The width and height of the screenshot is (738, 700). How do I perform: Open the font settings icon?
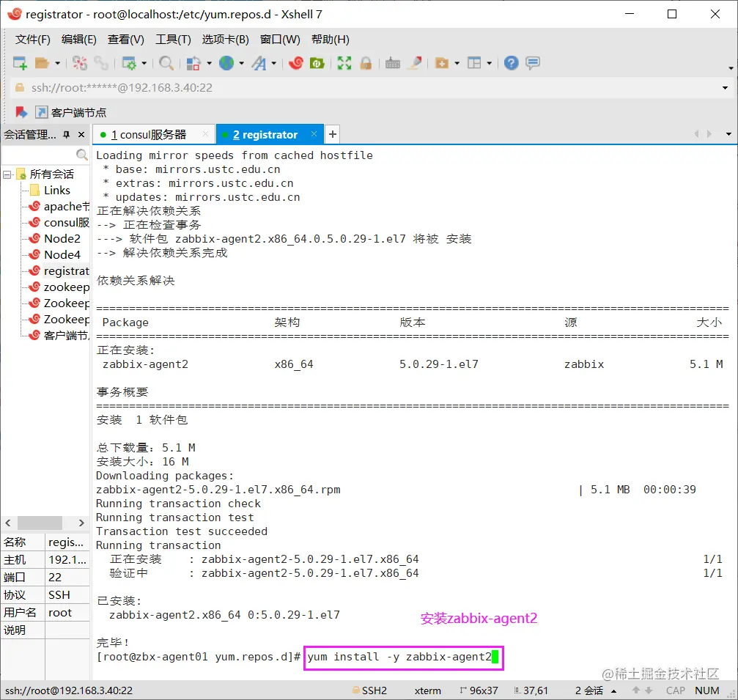click(x=259, y=63)
